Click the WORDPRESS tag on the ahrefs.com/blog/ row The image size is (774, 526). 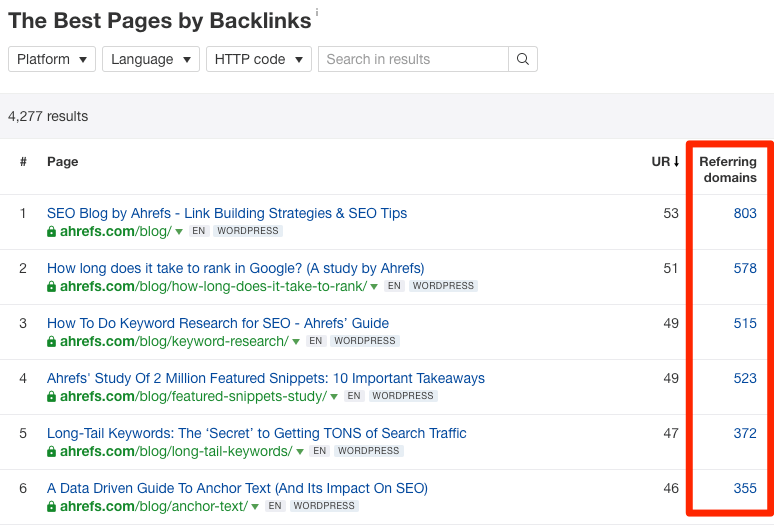point(248,231)
